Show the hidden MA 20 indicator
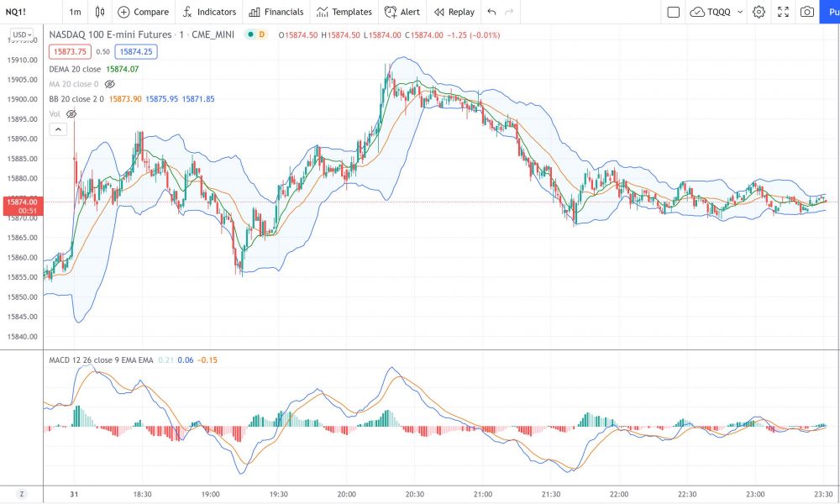The height and width of the screenshot is (504, 840). (109, 84)
